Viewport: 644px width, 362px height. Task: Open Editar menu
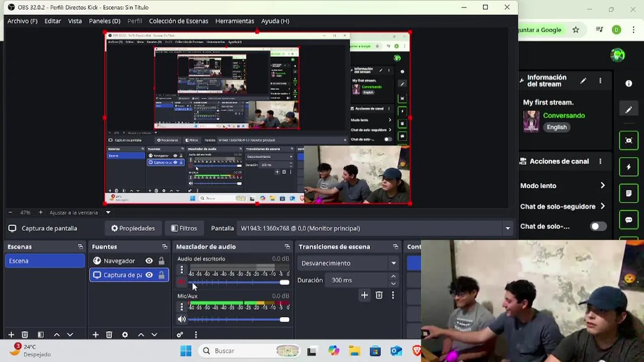52,21
